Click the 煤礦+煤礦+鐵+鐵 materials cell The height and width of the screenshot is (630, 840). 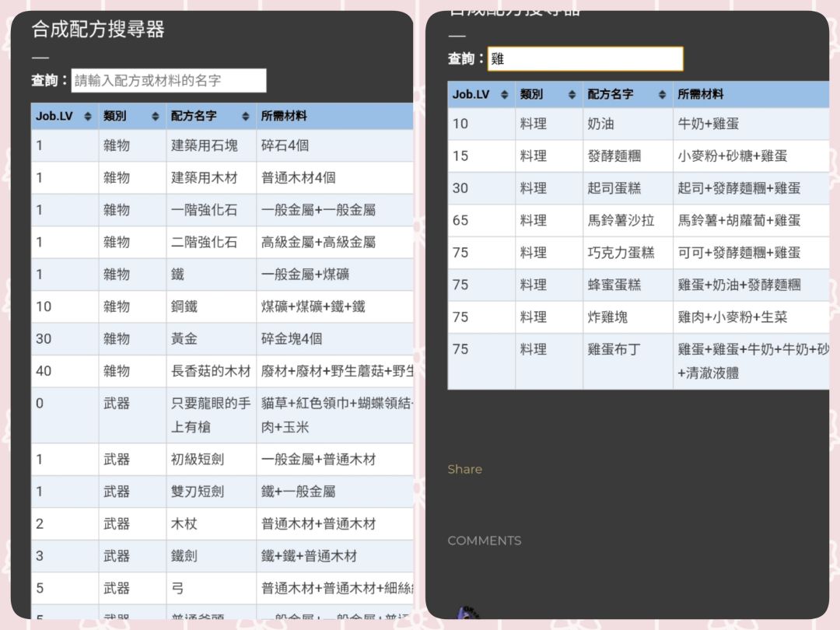click(x=313, y=306)
